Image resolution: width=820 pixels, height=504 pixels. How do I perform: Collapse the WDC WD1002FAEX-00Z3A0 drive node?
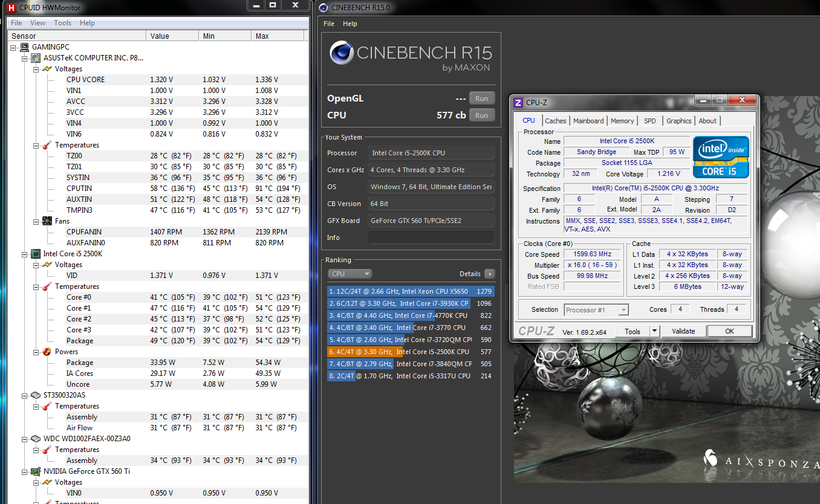[x=25, y=439]
